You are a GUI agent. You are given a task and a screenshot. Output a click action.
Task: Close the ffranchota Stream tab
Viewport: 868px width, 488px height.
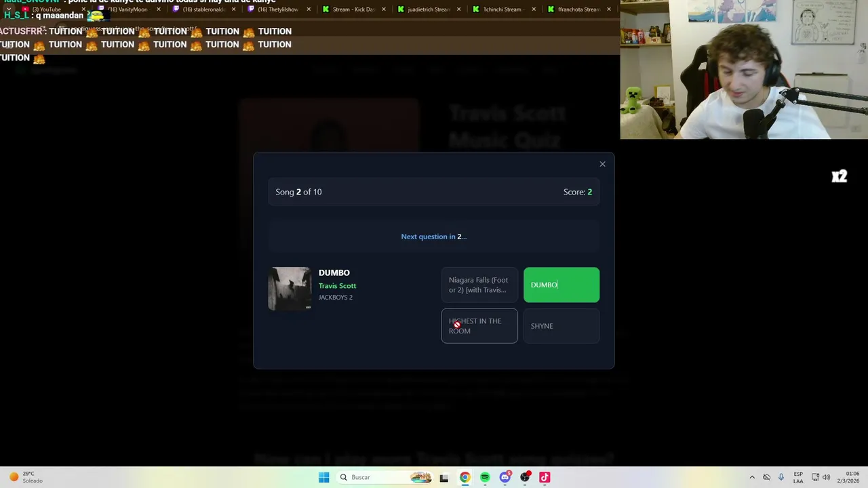608,9
